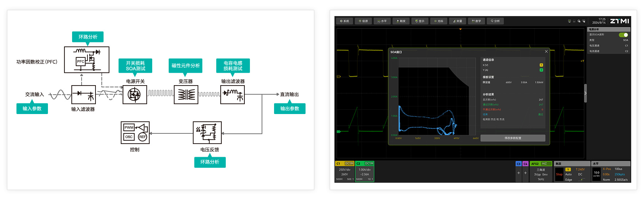The height and width of the screenshot is (216, 644).
Task: Click the 光标 (Cursor) toolbar button
Action: pyautogui.click(x=438, y=21)
